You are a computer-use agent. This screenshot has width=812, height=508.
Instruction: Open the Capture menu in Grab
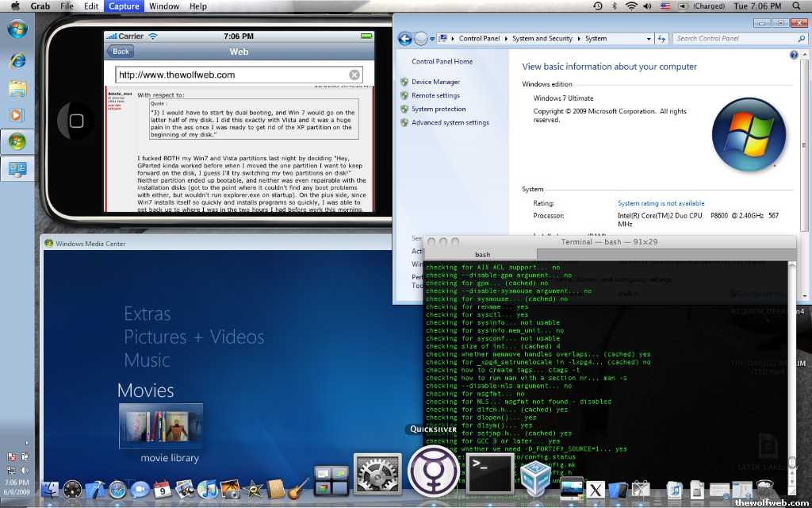point(124,6)
